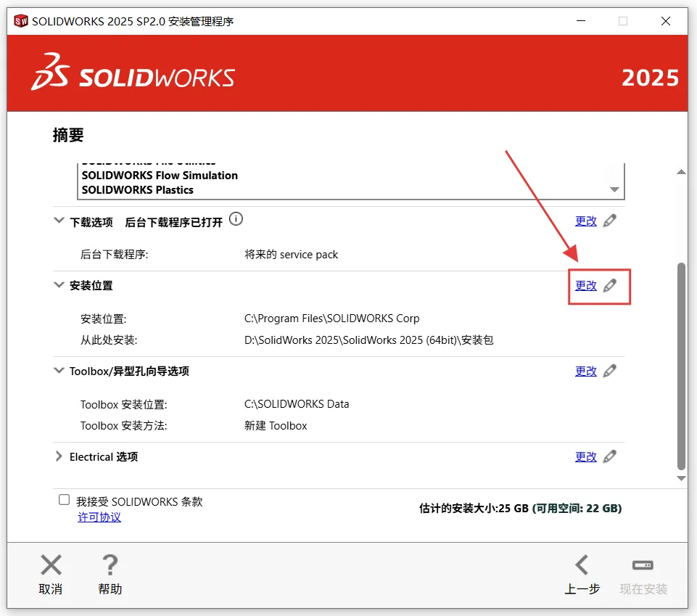Image resolution: width=697 pixels, height=616 pixels.
Task: Click the pencil icon in Toolbox/异型孔向导选项 row
Action: (x=609, y=371)
